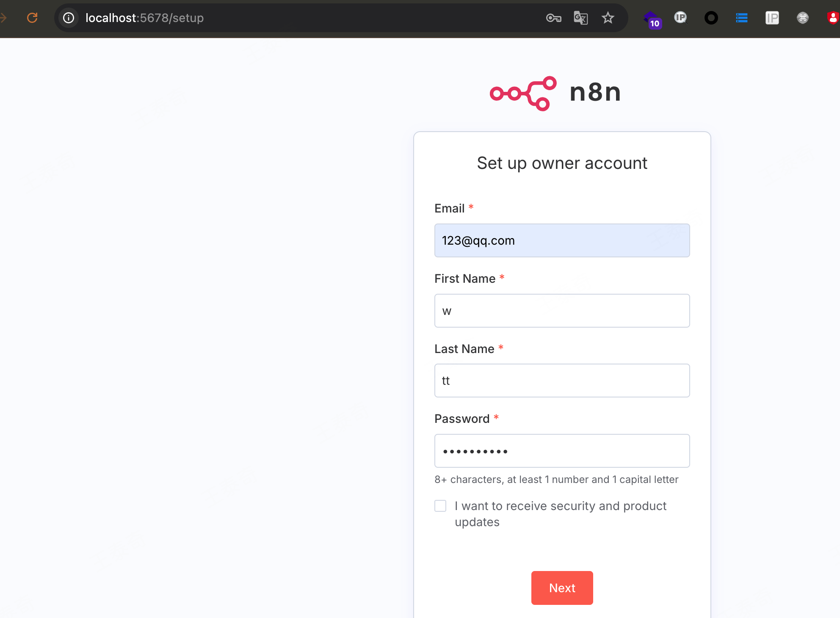Screen dimensions: 840x618
Task: Focus the Email input field
Action: click(562, 240)
